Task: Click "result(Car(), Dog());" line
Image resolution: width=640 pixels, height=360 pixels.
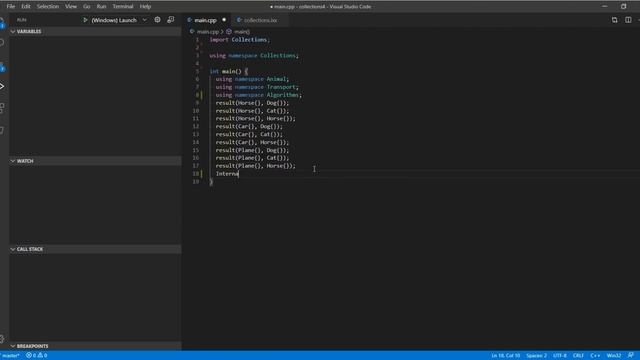Action: [x=249, y=127]
